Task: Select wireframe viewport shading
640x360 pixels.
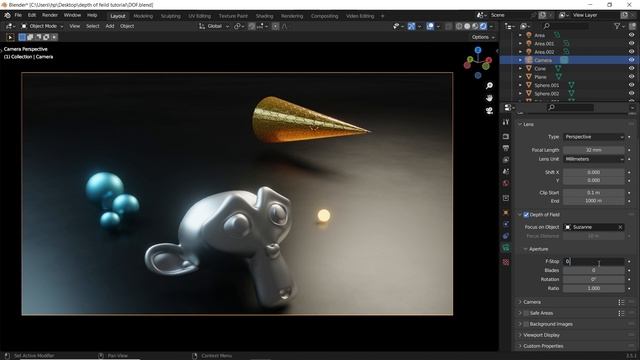Action: [x=459, y=26]
